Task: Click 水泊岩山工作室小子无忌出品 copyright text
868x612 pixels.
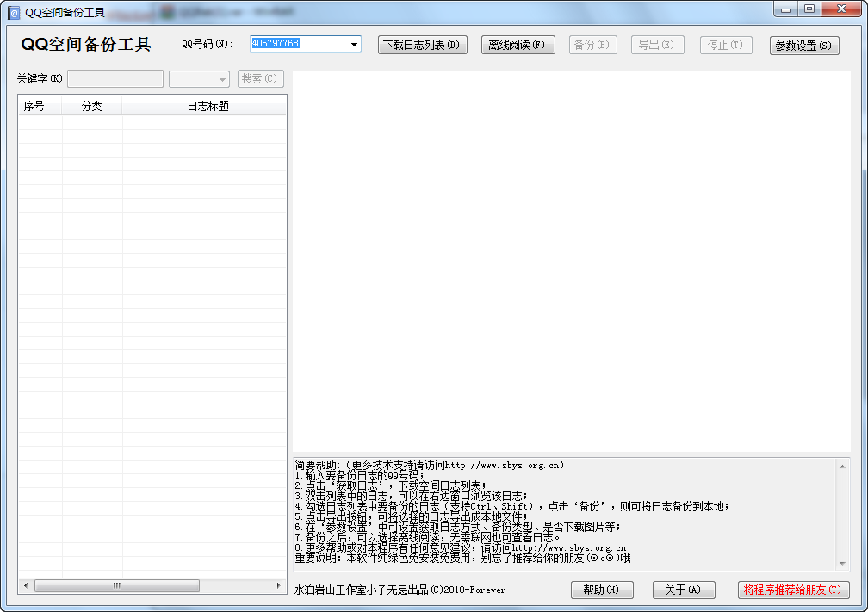Action: coord(400,590)
